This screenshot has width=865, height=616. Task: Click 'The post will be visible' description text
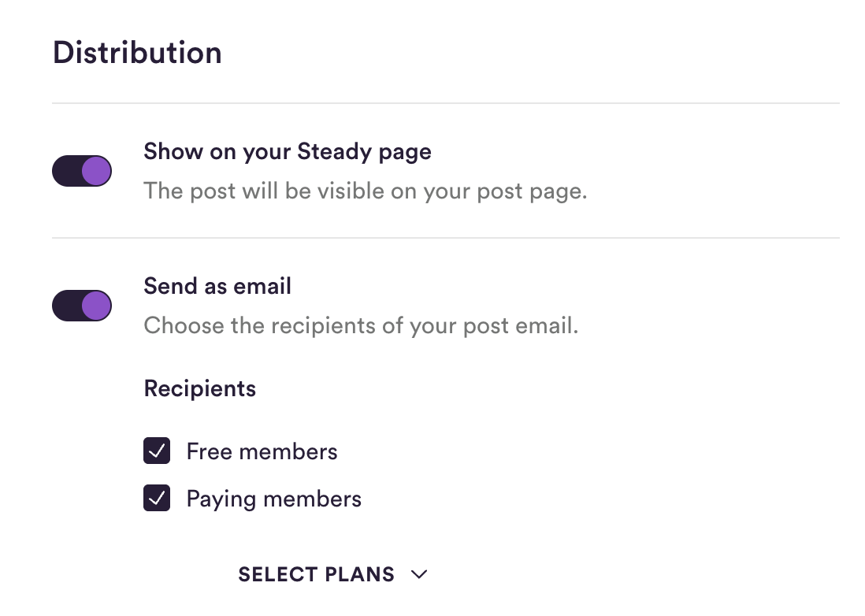coord(366,191)
